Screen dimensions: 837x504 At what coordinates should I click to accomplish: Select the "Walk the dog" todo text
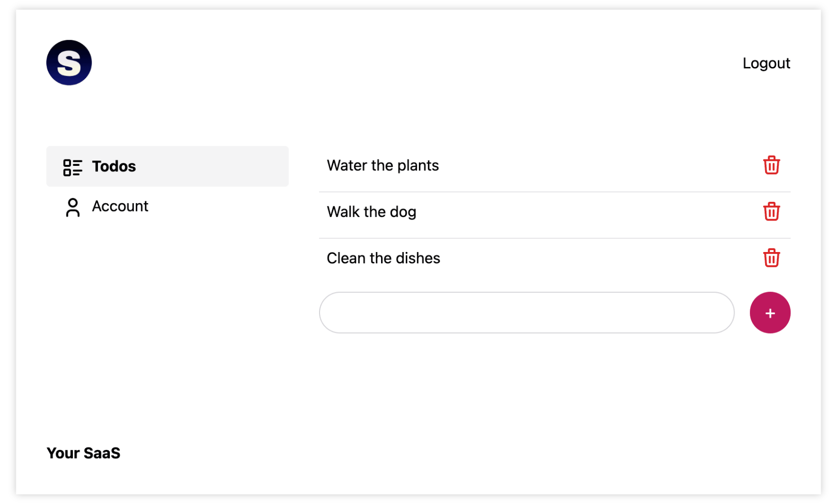pyautogui.click(x=371, y=212)
